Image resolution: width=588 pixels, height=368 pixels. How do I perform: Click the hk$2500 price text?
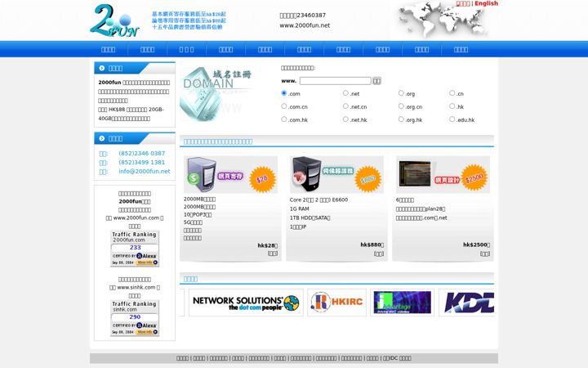point(477,245)
